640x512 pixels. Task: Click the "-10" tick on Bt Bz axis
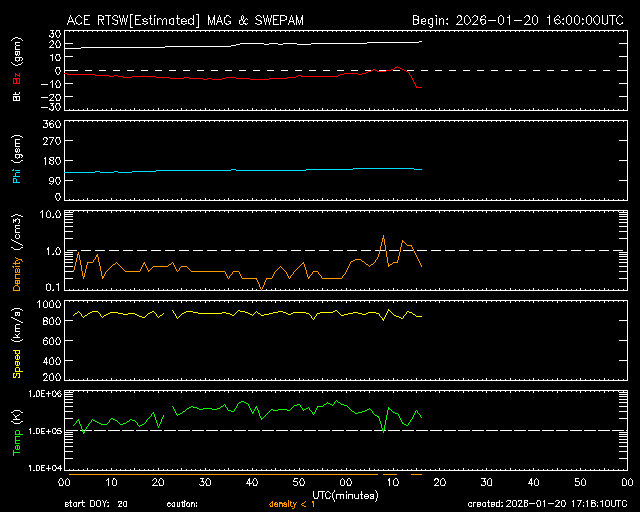[51, 84]
